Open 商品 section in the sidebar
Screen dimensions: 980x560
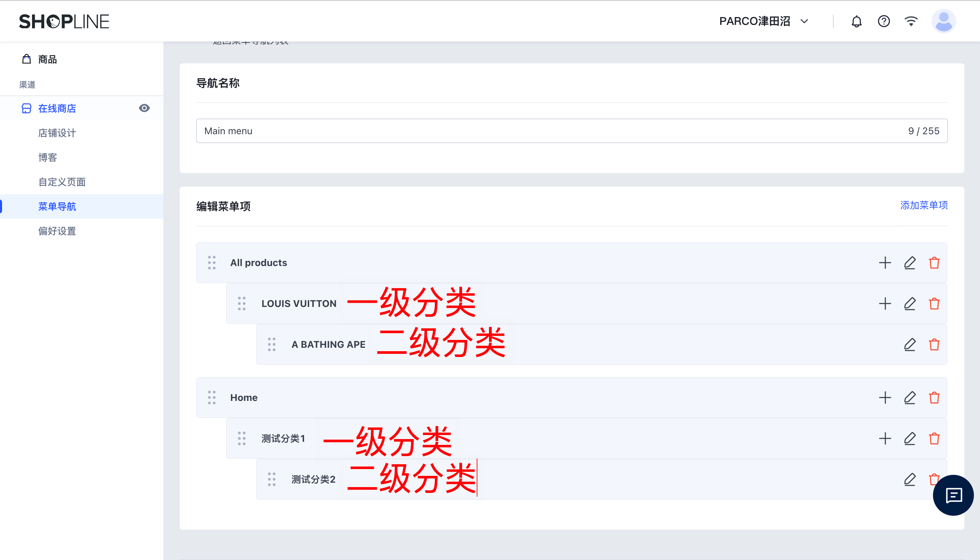tap(47, 60)
